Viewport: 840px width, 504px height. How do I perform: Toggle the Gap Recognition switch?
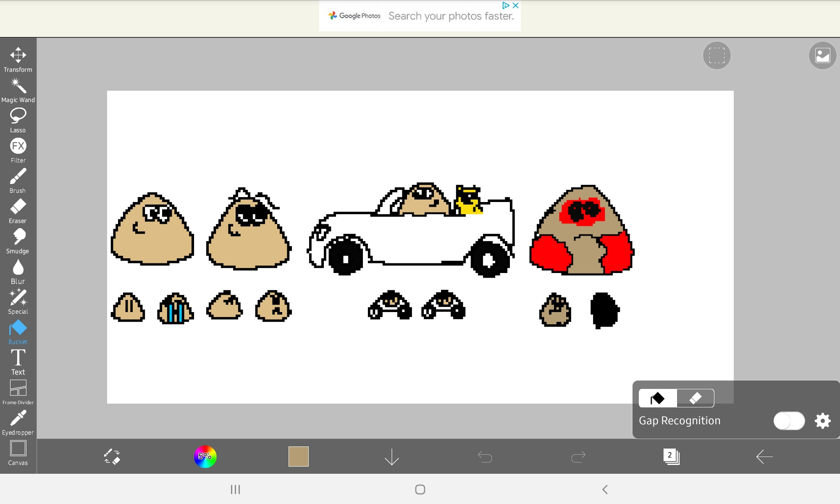[x=789, y=421]
